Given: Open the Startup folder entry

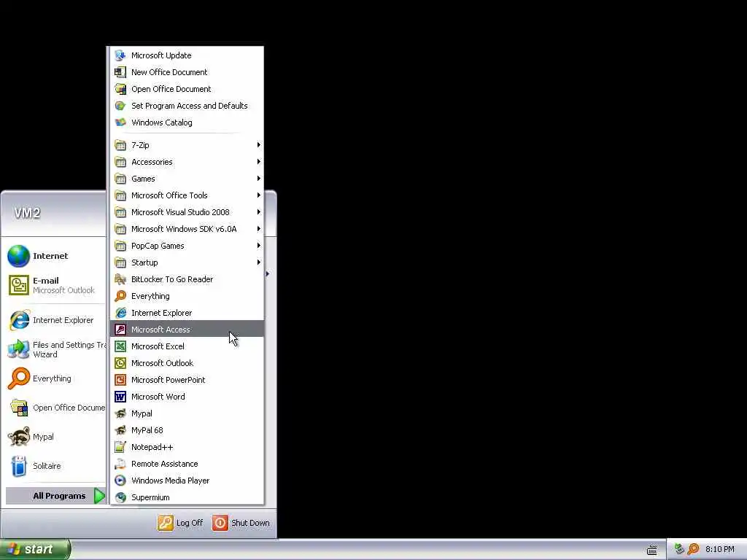Looking at the screenshot, I should pyautogui.click(x=187, y=262).
